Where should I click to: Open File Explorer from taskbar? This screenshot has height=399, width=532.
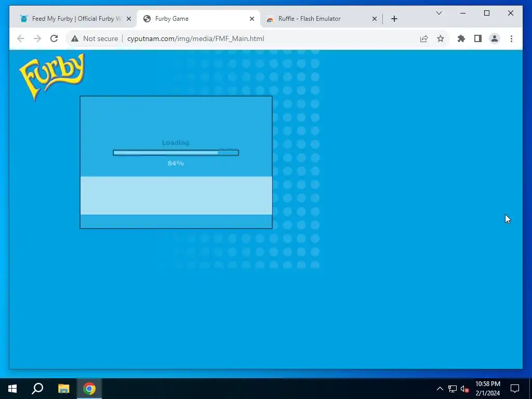pyautogui.click(x=63, y=389)
